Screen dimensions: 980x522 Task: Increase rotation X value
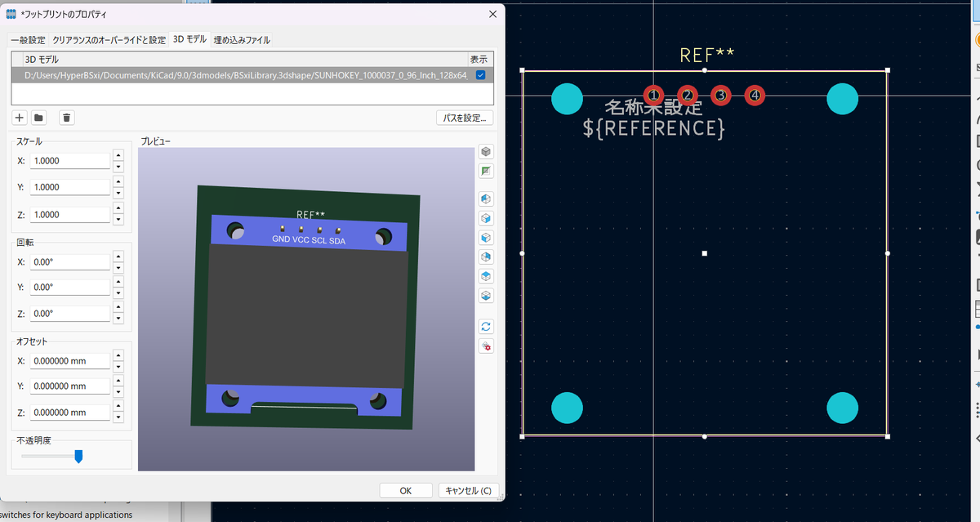point(118,256)
